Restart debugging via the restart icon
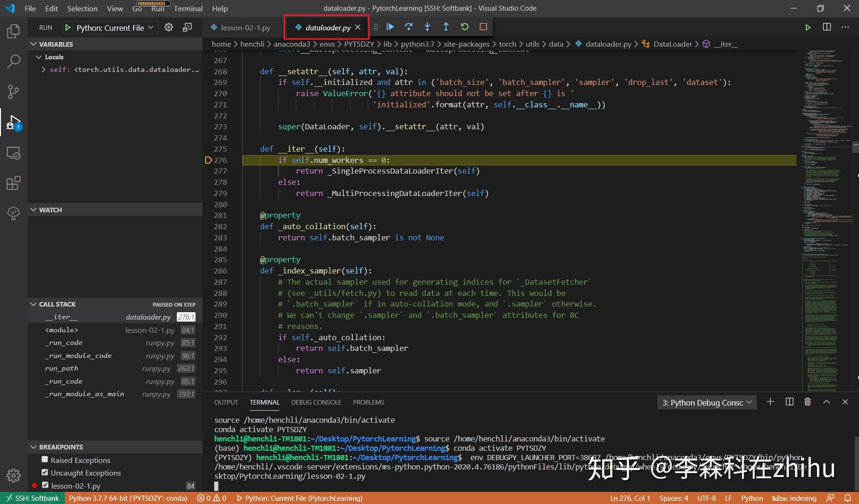This screenshot has width=859, height=504. (464, 27)
